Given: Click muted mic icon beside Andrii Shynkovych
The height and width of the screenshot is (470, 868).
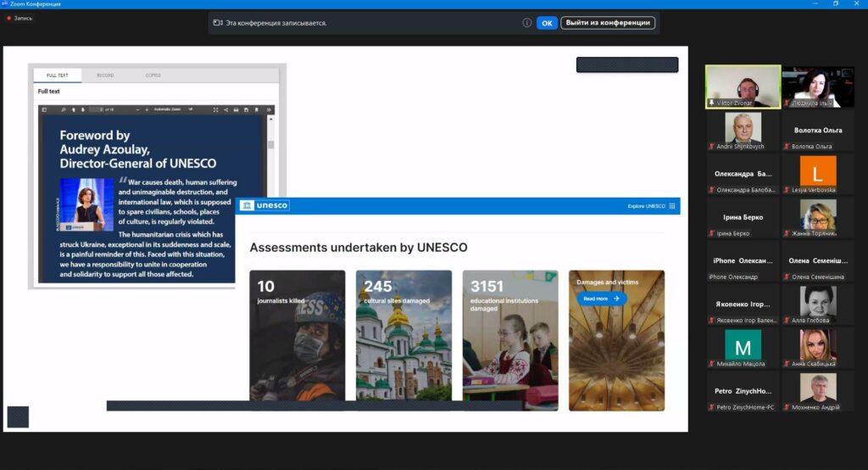Looking at the screenshot, I should coord(711,146).
